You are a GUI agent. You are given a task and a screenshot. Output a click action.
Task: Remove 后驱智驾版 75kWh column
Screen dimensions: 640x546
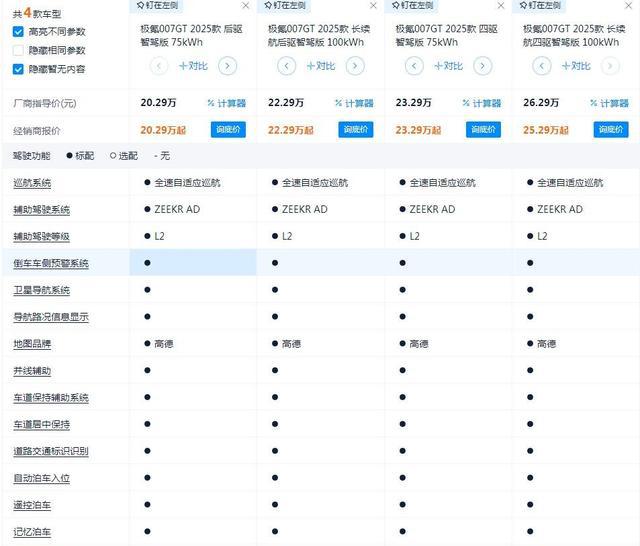pos(245,6)
